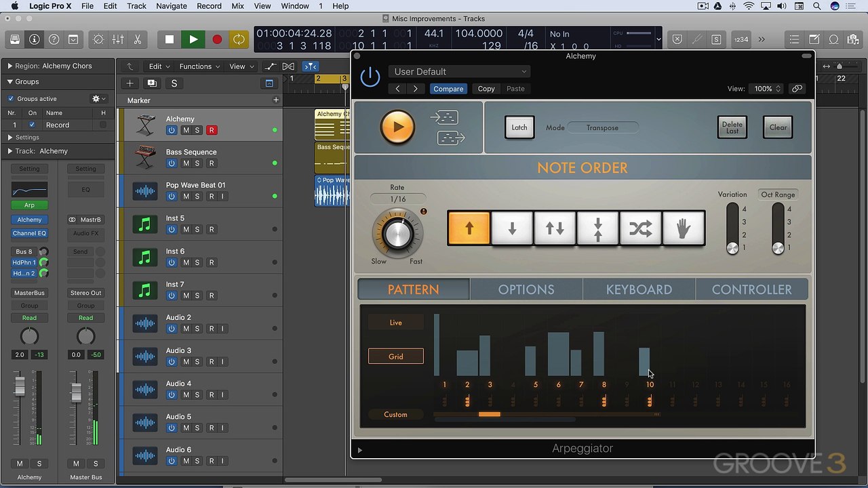Toggle the plug-in link button
Screen dimensions: 868x488
(797, 89)
